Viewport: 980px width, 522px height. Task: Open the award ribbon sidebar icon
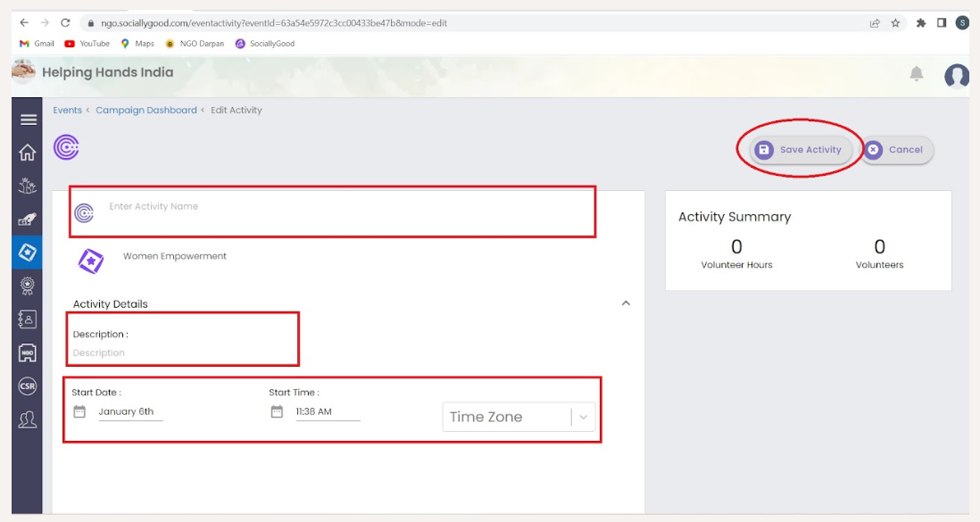click(x=28, y=286)
